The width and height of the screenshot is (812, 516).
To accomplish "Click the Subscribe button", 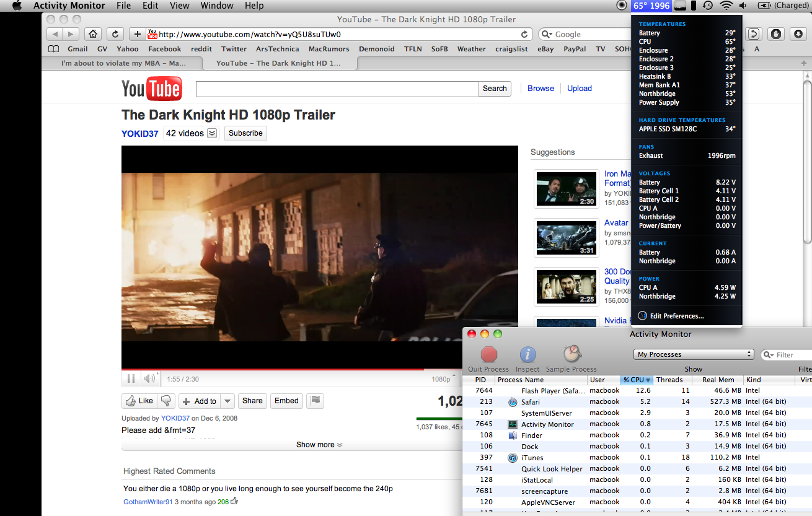I will [245, 133].
